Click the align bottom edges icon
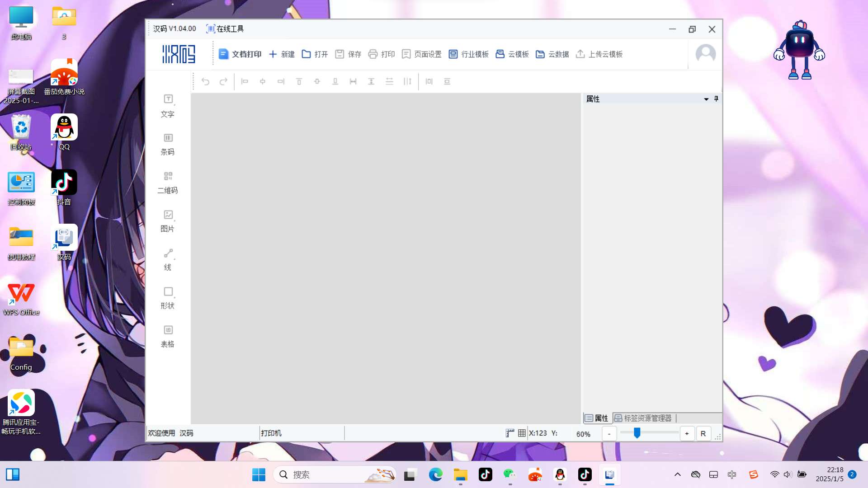This screenshot has height=488, width=868. tap(335, 81)
